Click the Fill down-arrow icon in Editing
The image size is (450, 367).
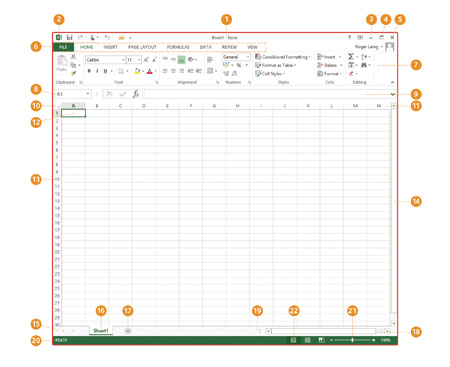(351, 65)
